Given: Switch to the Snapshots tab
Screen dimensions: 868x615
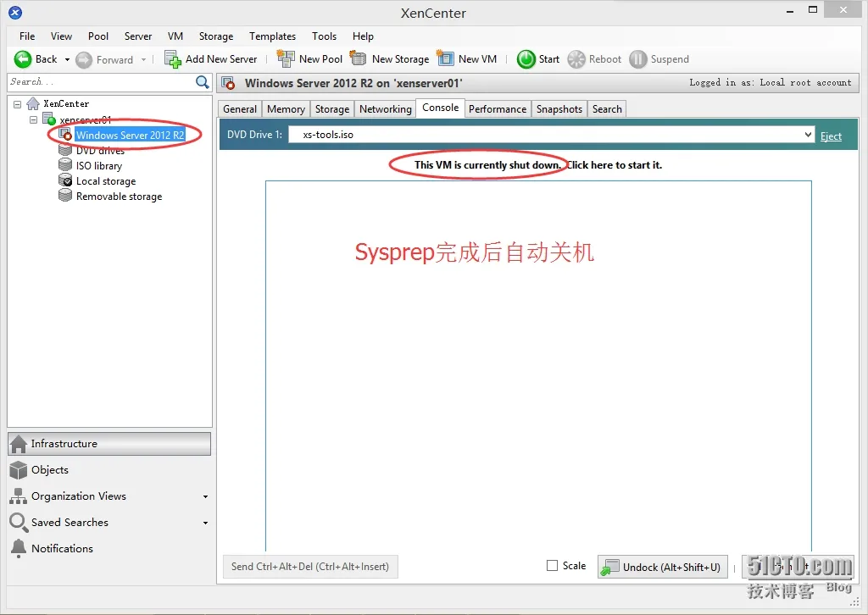Looking at the screenshot, I should click(559, 109).
